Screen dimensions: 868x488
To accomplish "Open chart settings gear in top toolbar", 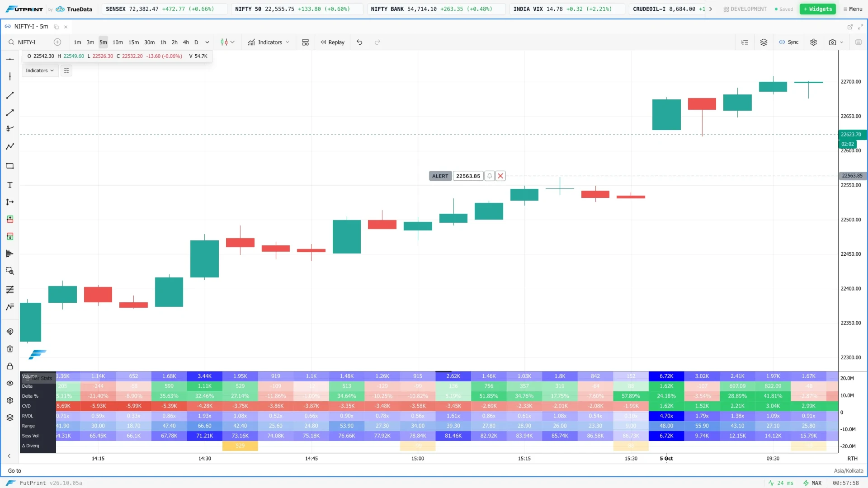I will (x=813, y=42).
